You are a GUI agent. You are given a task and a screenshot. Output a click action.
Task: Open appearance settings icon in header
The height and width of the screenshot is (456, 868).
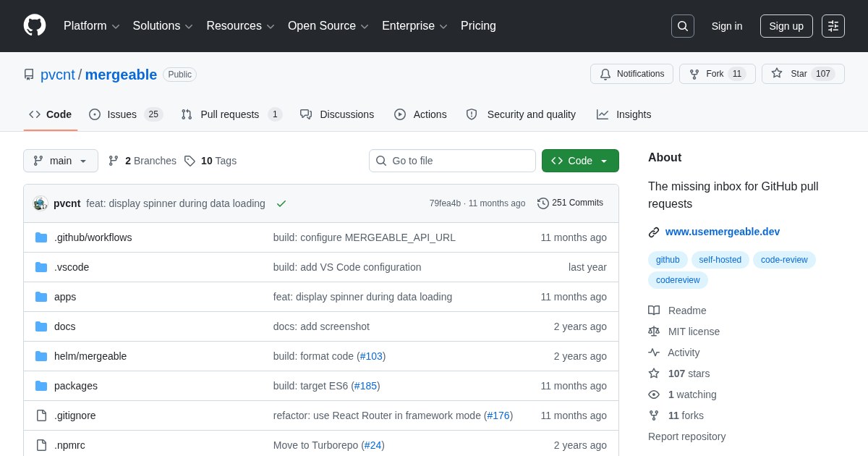click(833, 26)
